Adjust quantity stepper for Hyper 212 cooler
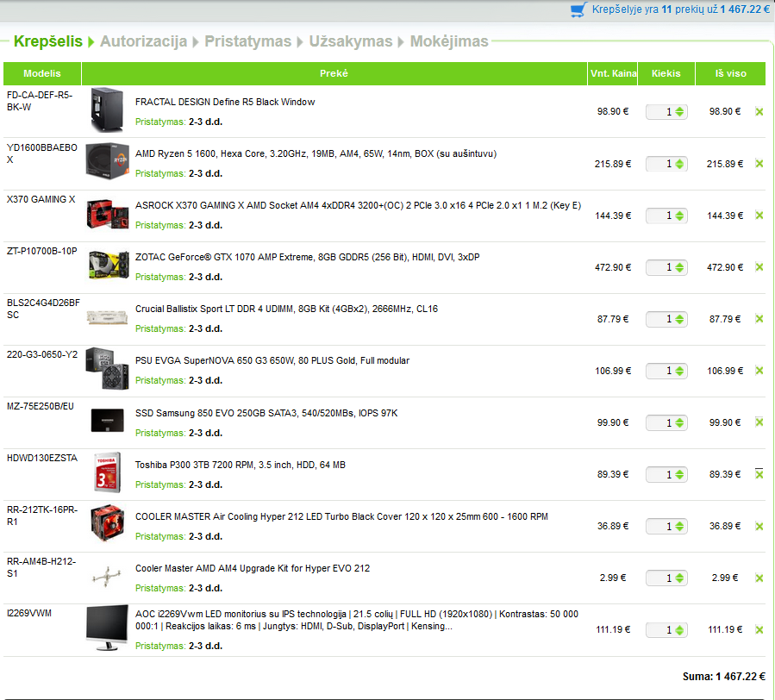The width and height of the screenshot is (775, 700). pos(679,526)
